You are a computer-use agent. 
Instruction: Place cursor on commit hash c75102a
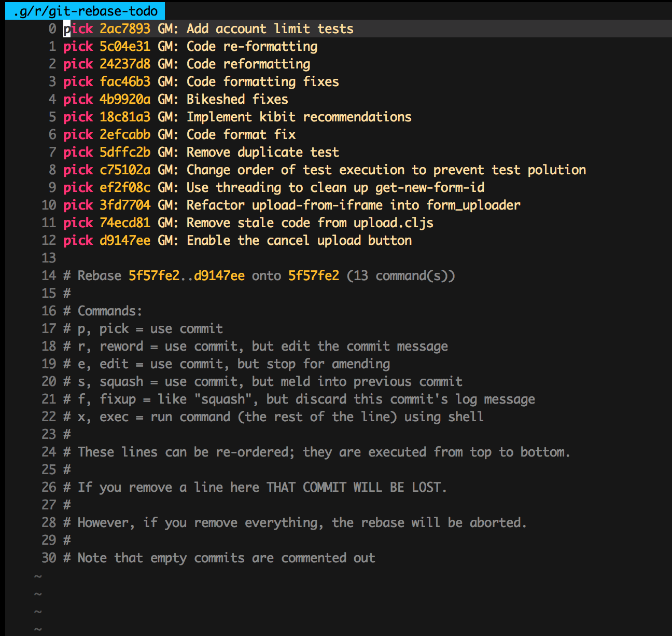click(124, 170)
